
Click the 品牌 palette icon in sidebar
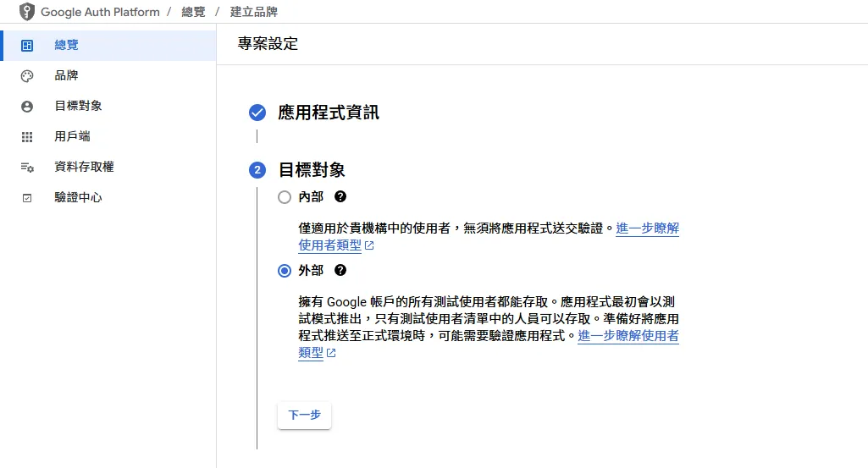tap(26, 76)
